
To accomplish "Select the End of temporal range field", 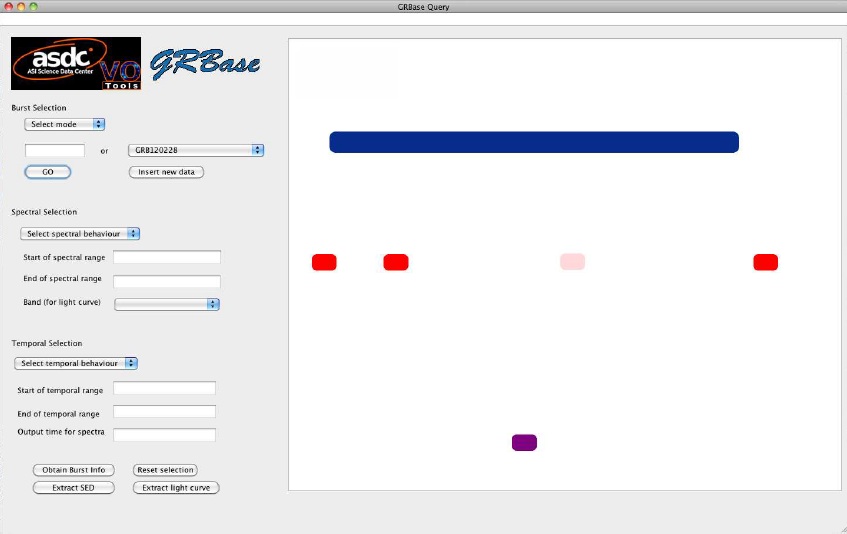I will point(164,411).
